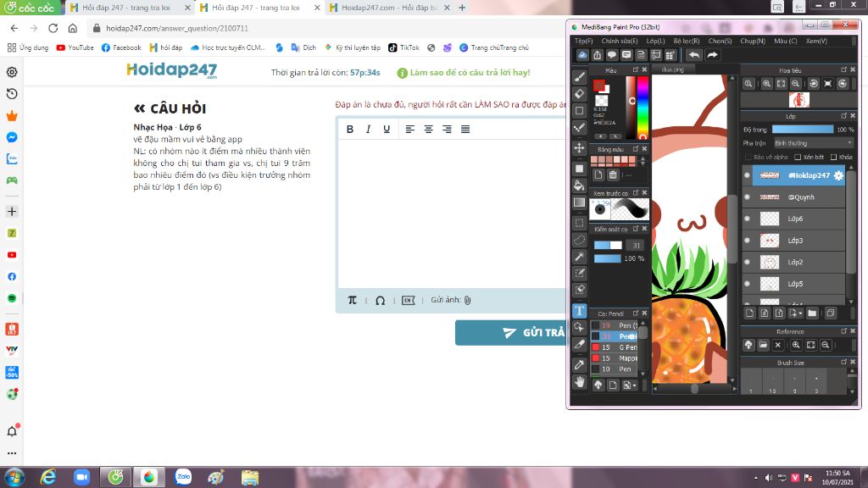The height and width of the screenshot is (488, 868).
Task: Toggle visibility of Lớp3 layer
Action: point(748,240)
